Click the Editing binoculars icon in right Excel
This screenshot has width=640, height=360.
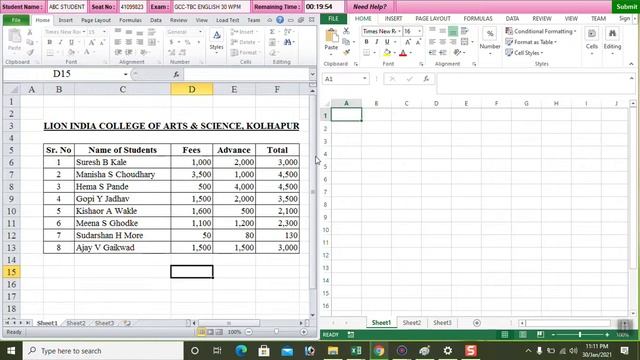(612, 33)
